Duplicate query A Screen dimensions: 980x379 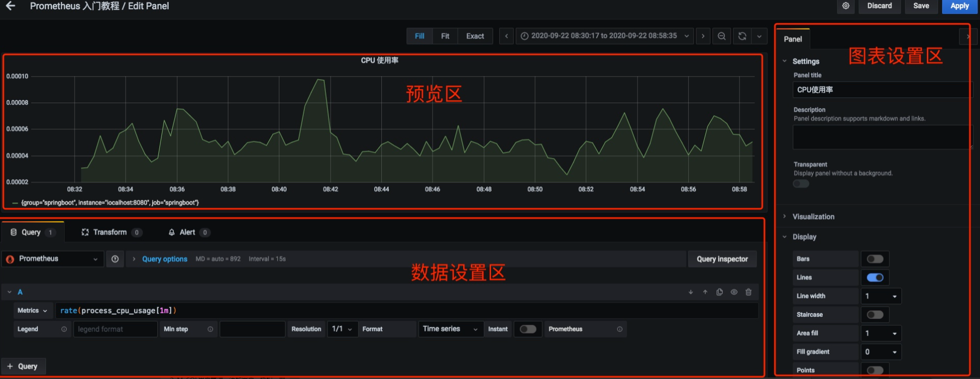pos(720,292)
